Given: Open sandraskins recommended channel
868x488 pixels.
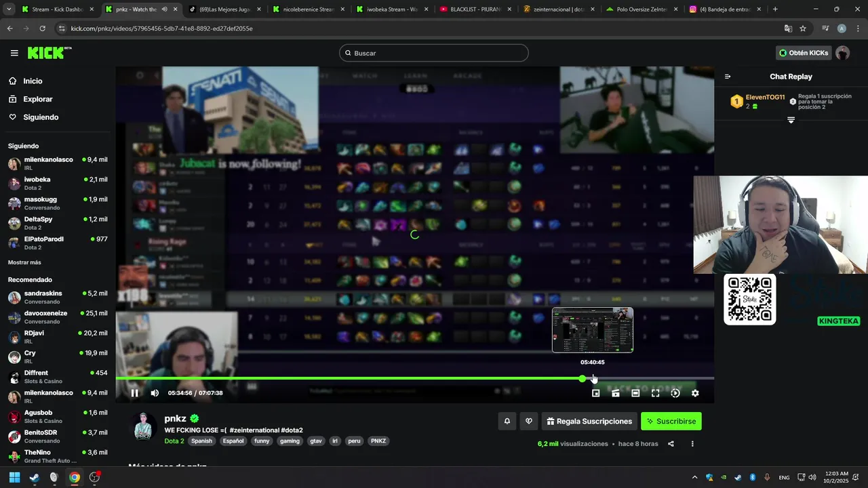Looking at the screenshot, I should click(x=58, y=297).
